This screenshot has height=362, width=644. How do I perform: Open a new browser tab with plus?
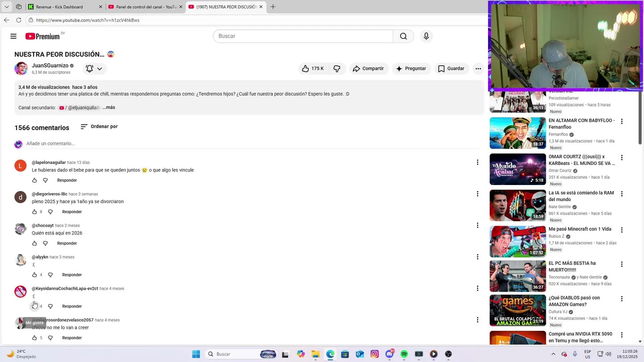(273, 7)
